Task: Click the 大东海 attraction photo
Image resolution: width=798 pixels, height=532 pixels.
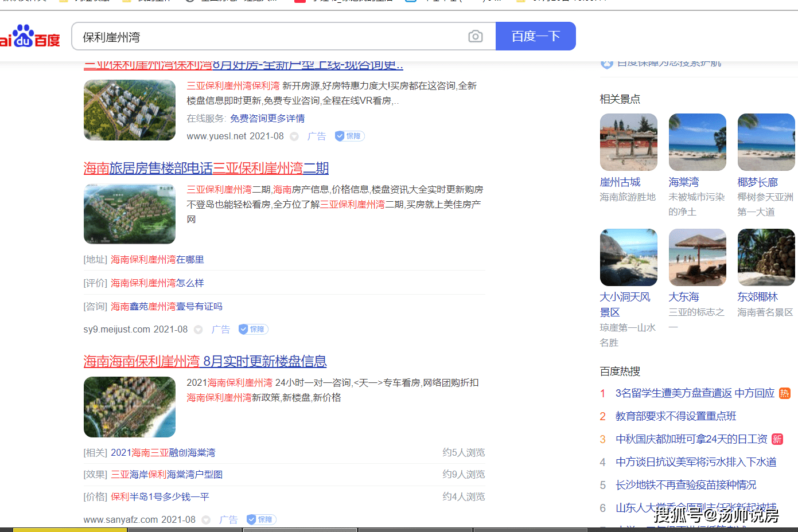Action: [698, 257]
